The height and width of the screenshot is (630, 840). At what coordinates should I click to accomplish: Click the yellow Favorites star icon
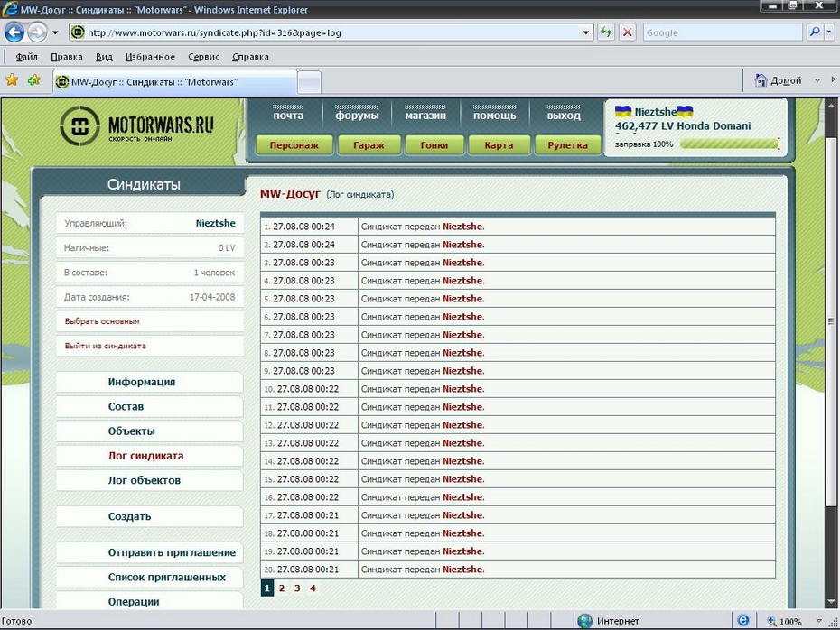pos(12,80)
